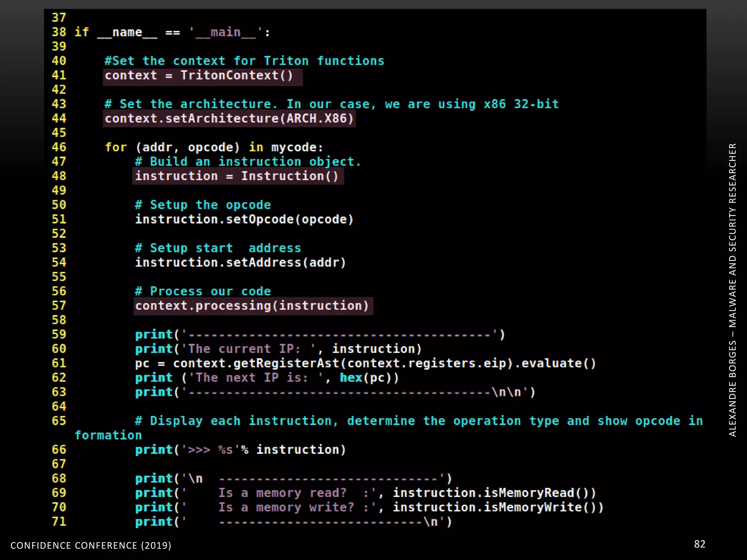
Task: Click the final dashed print on line 71
Action: point(294,522)
